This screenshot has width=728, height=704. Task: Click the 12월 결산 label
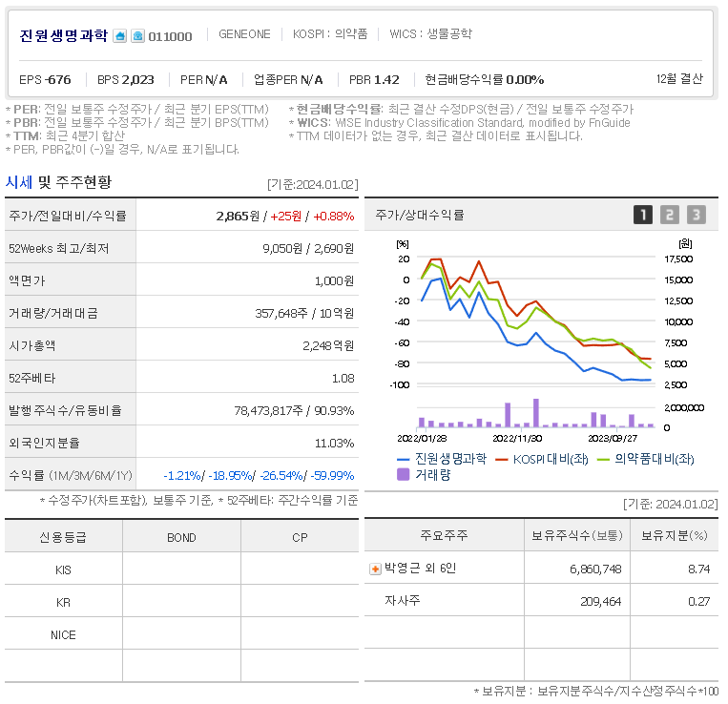(679, 79)
